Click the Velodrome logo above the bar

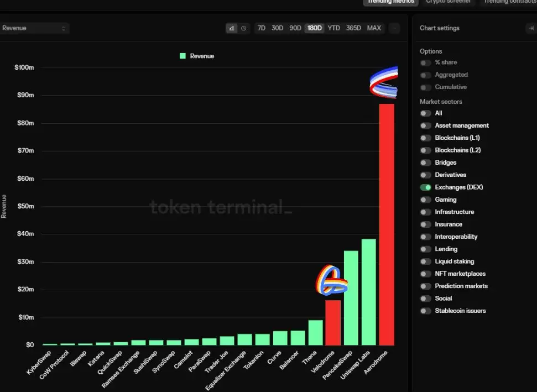332,279
